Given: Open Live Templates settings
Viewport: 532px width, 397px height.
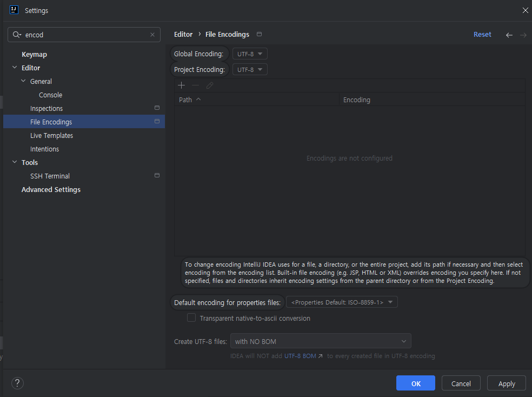Looking at the screenshot, I should [51, 135].
